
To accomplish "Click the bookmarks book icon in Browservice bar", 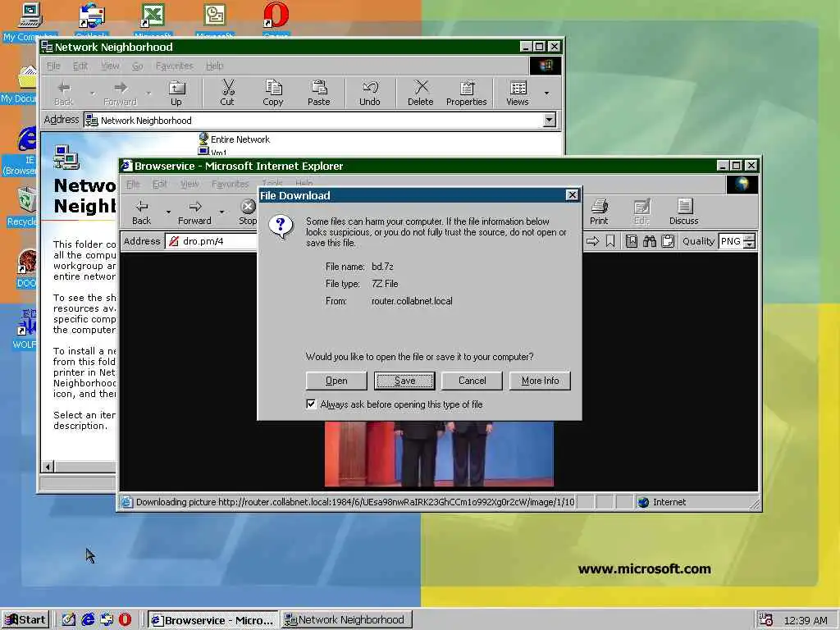I will coord(632,242).
